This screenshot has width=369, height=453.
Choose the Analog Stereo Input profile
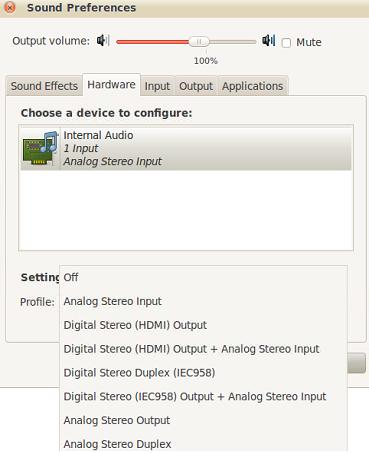tap(203, 301)
